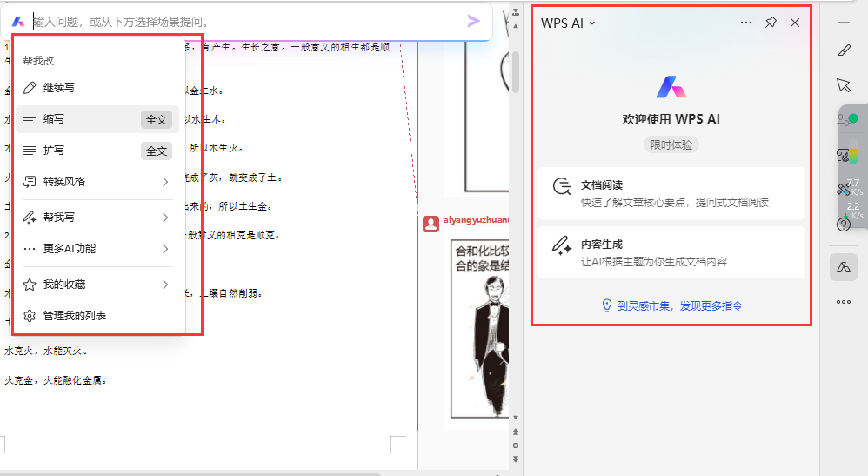
Task: Click the browse object circle button
Action: pyautogui.click(x=516, y=446)
